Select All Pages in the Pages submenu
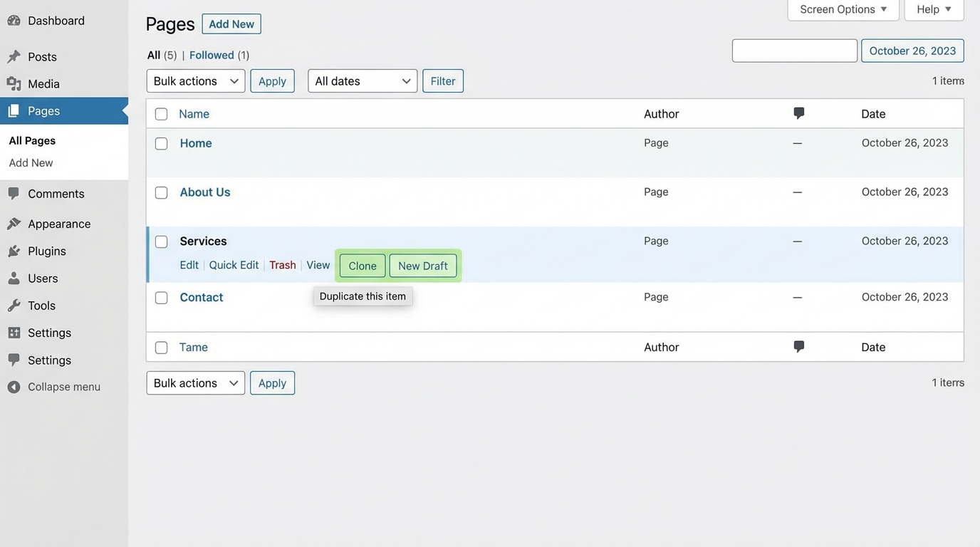The height and width of the screenshot is (547, 980). pos(31,140)
